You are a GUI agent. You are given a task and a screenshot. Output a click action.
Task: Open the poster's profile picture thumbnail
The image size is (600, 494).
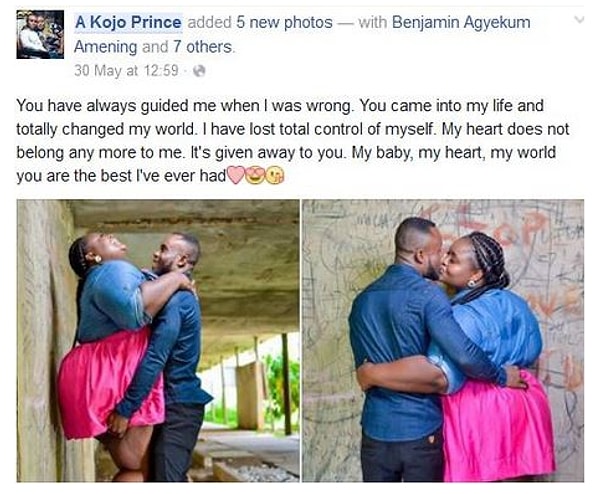point(40,34)
